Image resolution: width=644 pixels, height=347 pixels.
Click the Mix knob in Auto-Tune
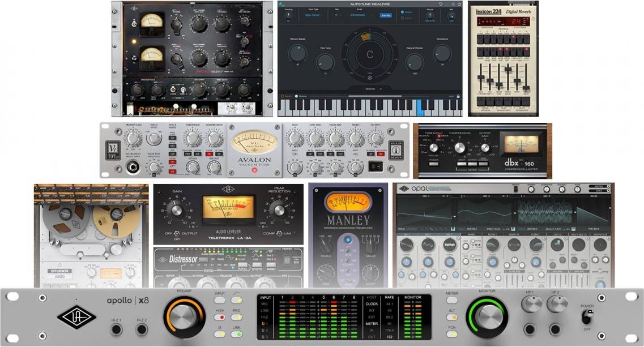click(x=451, y=16)
